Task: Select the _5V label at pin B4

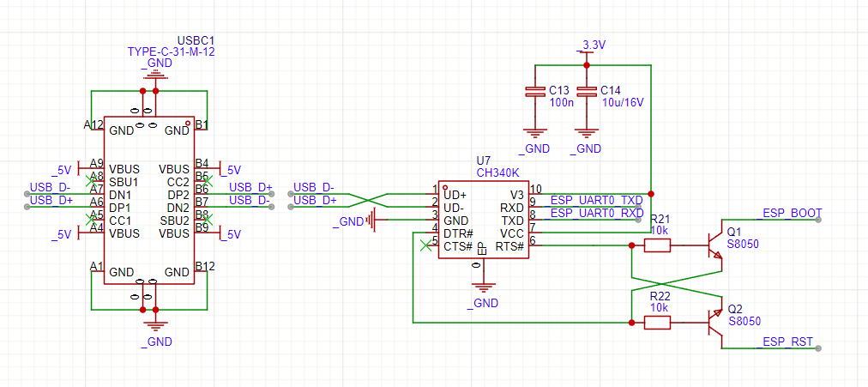Action: [231, 170]
